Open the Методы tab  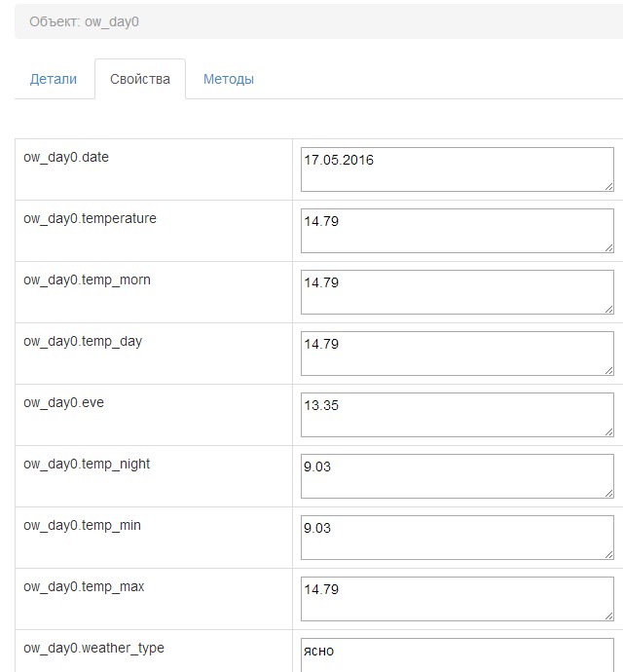pos(229,80)
